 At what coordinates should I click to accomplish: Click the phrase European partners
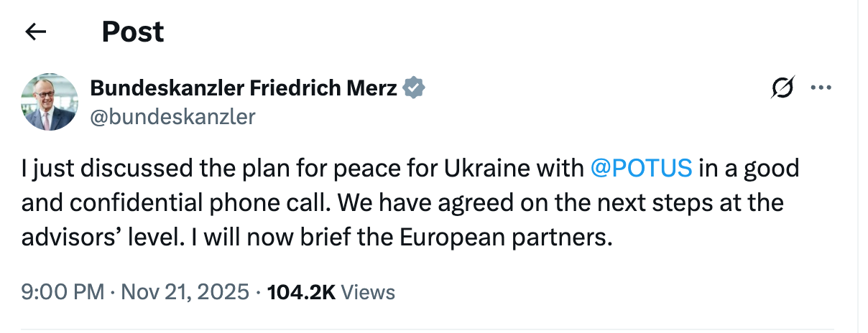pos(524,237)
